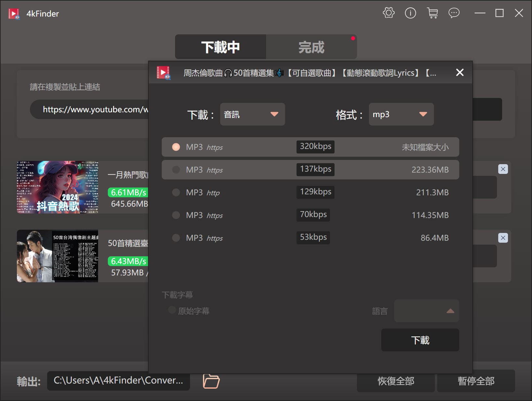
Task: Click the 223.36MB file size text
Action: click(x=430, y=170)
